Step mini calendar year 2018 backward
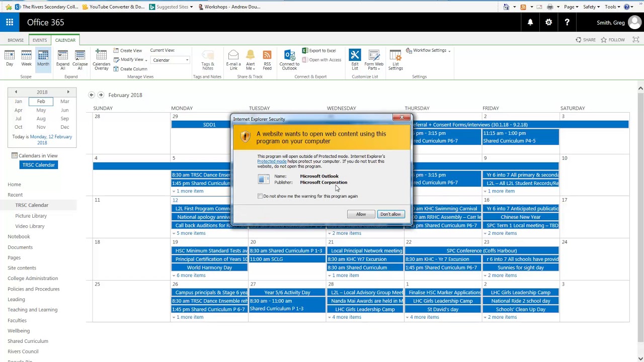 pyautogui.click(x=16, y=92)
